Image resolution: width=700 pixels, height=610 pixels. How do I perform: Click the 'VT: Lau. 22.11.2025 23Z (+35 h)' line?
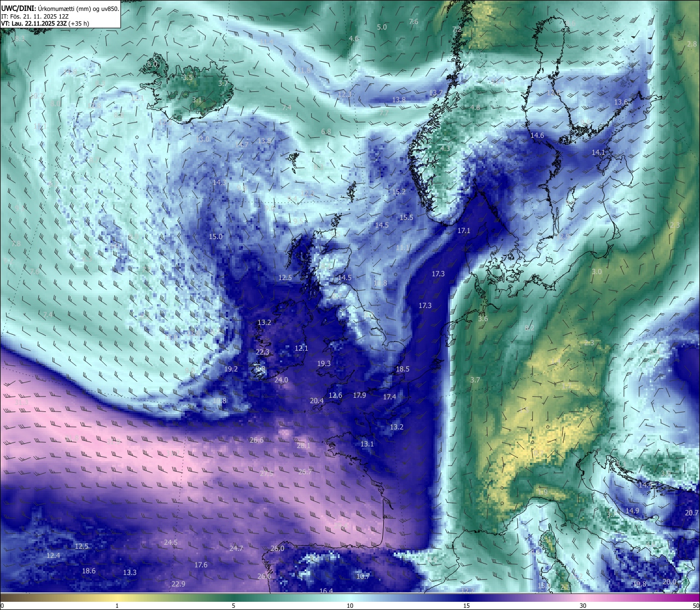coord(45,23)
